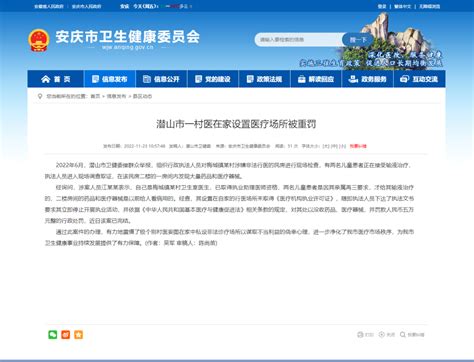Click the magnifier error-correction icon at bottom
The height and width of the screenshot is (362, 474).
coord(403,334)
